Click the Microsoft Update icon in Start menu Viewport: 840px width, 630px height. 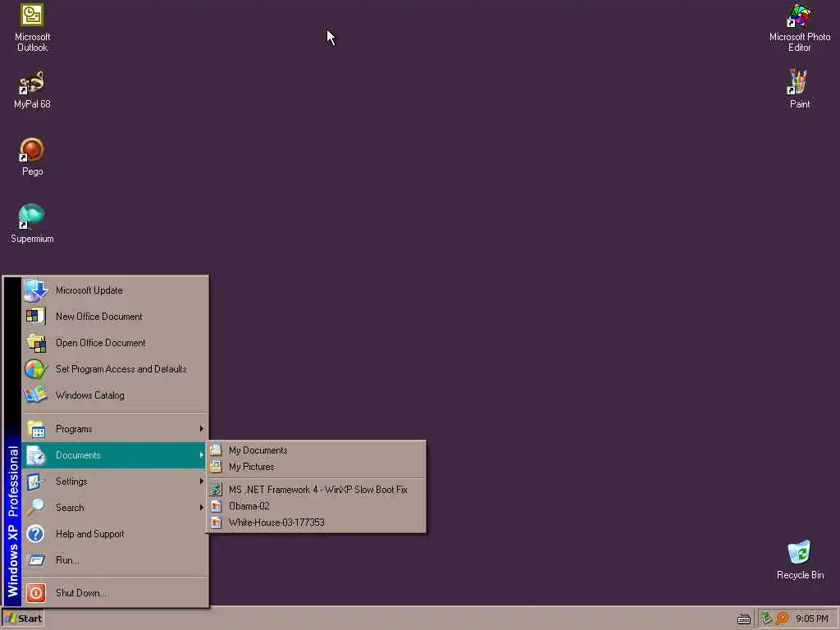tap(36, 290)
